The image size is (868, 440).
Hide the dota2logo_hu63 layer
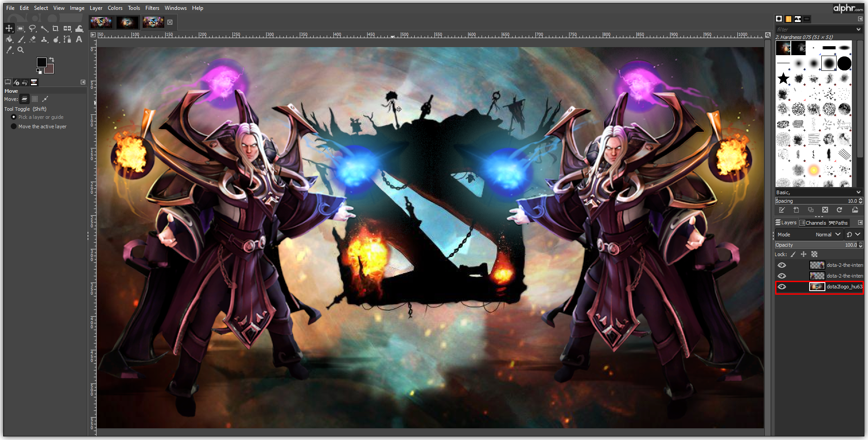point(782,287)
